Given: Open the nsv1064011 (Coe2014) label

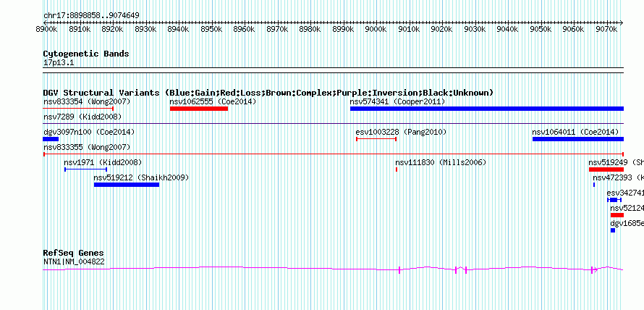Looking at the screenshot, I should tap(575, 132).
